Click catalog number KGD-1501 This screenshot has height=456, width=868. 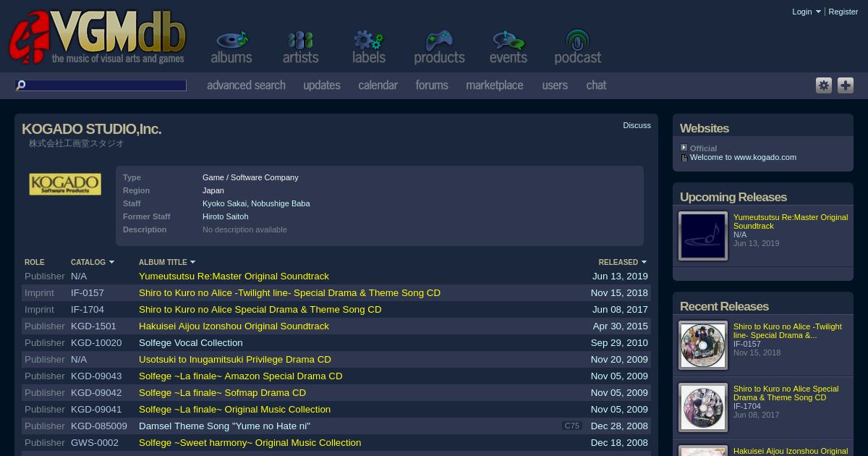click(93, 326)
